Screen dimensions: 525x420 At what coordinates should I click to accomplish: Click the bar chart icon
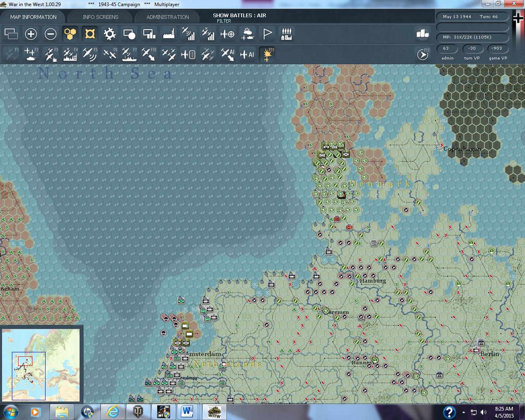tap(422, 34)
